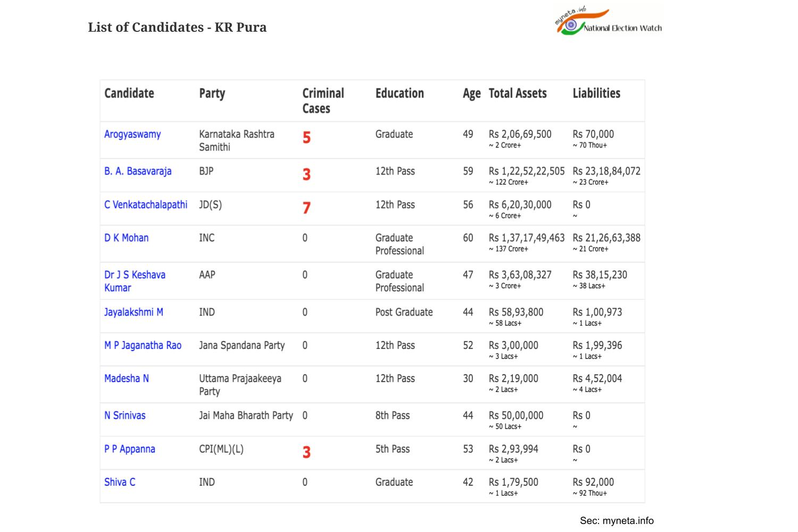This screenshot has width=798, height=532.
Task: Open Dr J S Keshava Kumar link
Action: 135,281
